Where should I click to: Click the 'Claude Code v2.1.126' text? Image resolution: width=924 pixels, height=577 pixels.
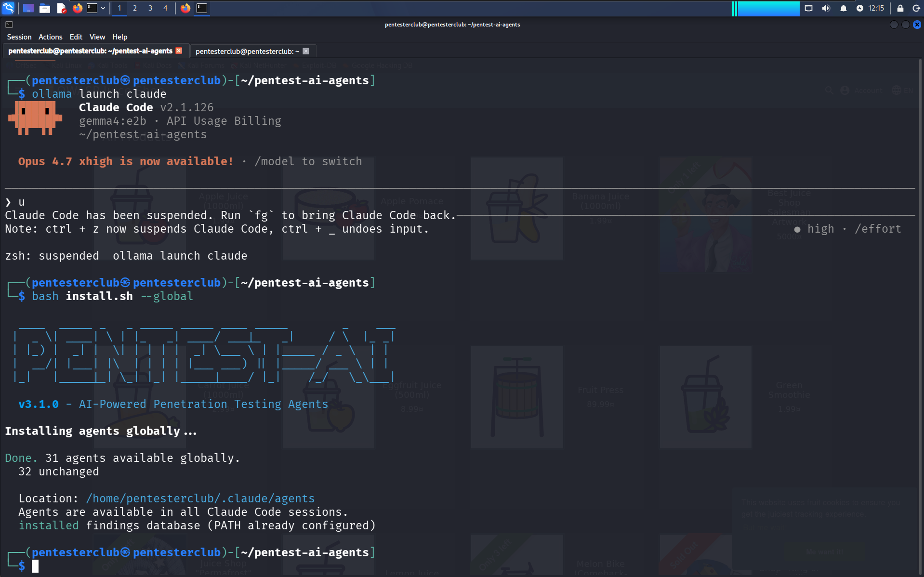(x=146, y=107)
